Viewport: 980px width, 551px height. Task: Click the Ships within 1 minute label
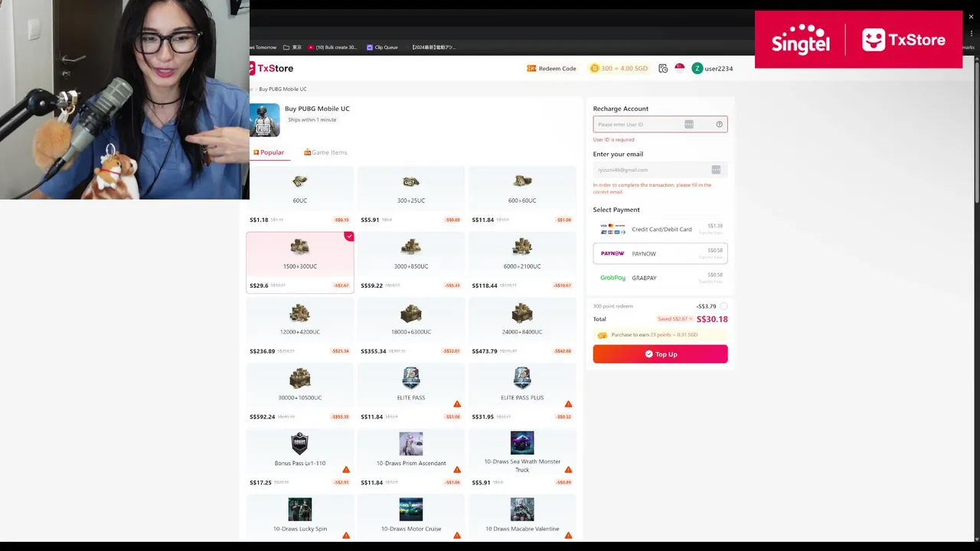click(x=312, y=119)
